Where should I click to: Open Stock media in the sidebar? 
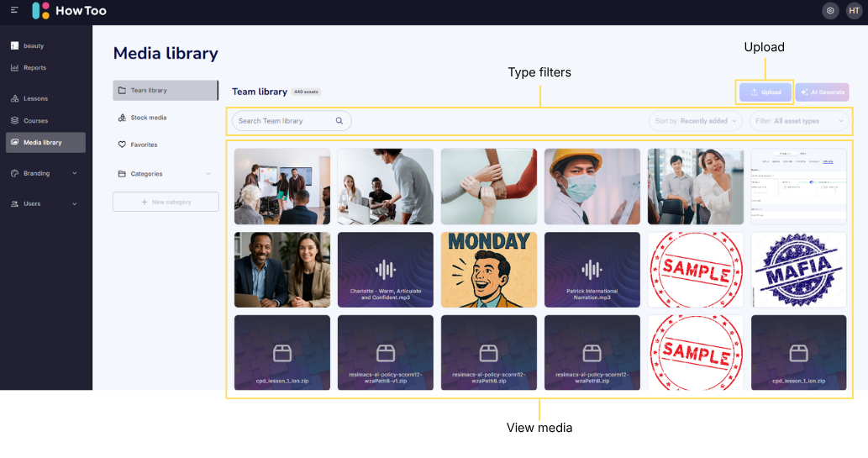(148, 118)
